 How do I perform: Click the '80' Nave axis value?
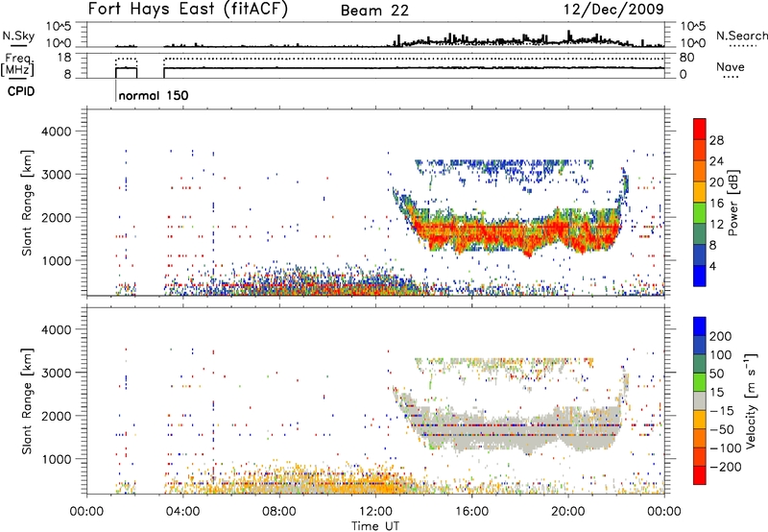(x=686, y=58)
